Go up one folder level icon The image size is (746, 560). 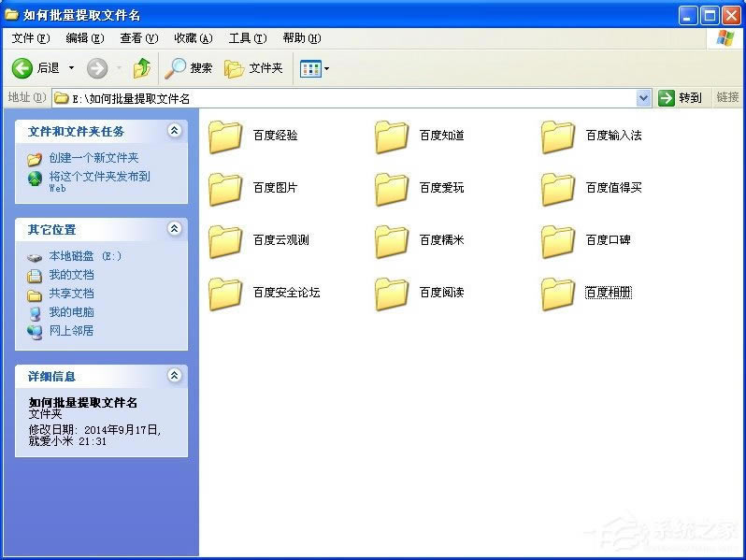click(x=141, y=68)
